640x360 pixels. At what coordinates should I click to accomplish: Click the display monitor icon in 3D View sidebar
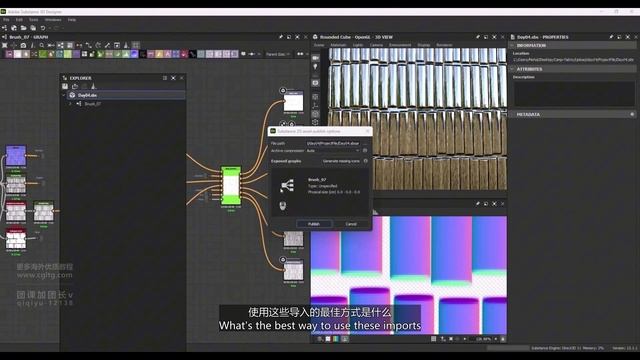tap(316, 83)
